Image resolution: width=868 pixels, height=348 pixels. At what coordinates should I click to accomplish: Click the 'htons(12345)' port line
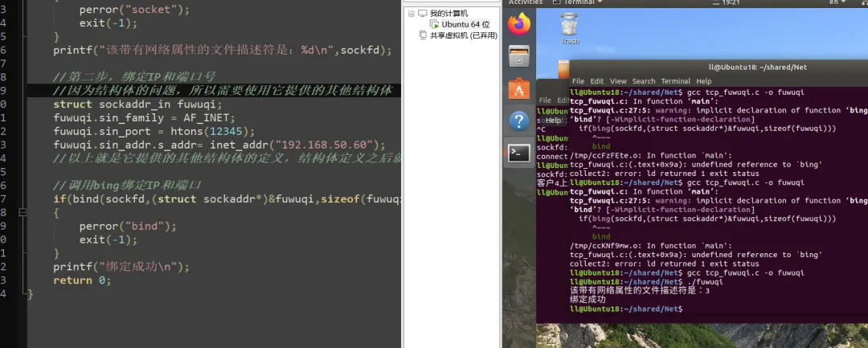[x=154, y=132]
